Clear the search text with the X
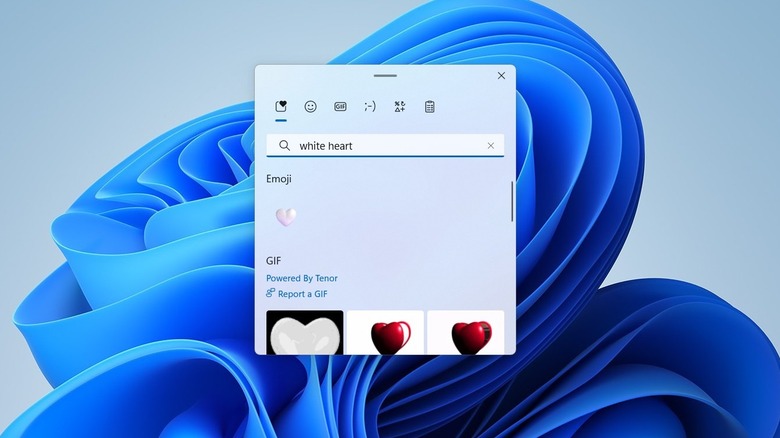Image resolution: width=780 pixels, height=438 pixels. (x=491, y=146)
